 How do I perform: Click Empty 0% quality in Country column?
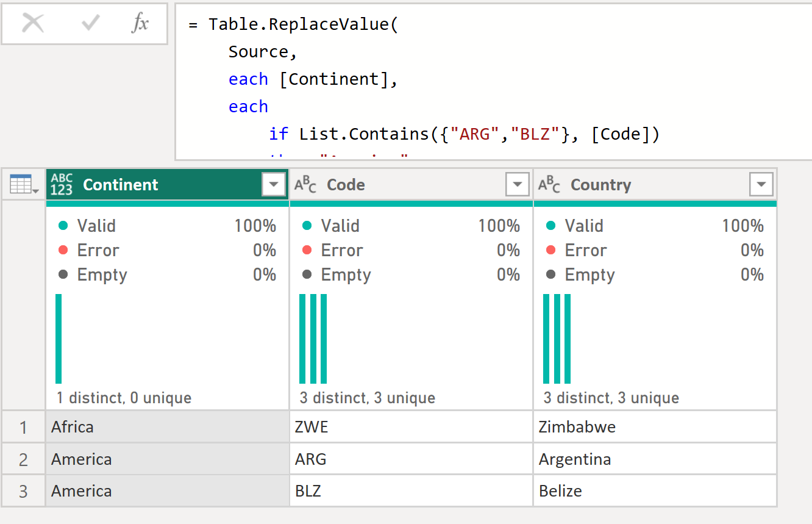click(x=655, y=275)
